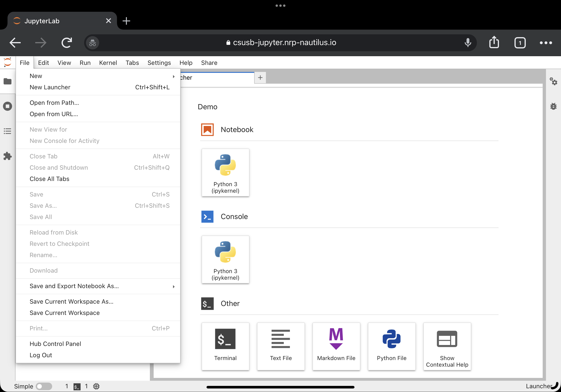Close the open File menu
561x392 pixels.
click(24, 63)
